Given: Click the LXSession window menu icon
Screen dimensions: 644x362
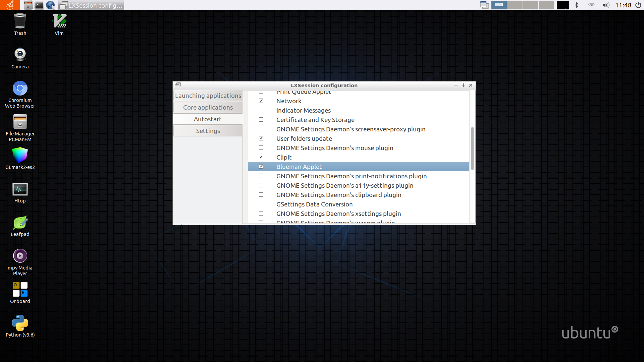Looking at the screenshot, I should (x=178, y=85).
